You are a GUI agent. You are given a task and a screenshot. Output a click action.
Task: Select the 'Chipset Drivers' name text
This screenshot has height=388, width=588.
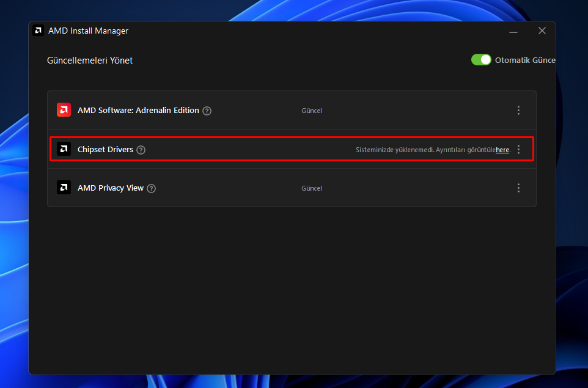105,149
